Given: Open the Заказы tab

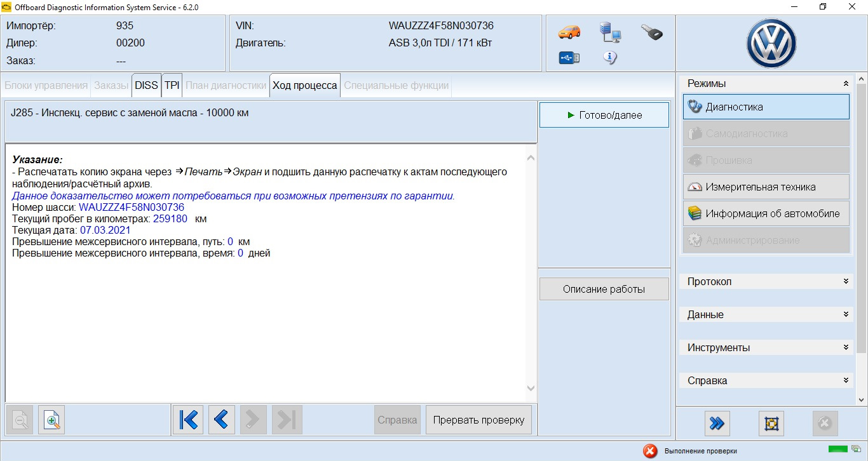Looking at the screenshot, I should coord(111,85).
